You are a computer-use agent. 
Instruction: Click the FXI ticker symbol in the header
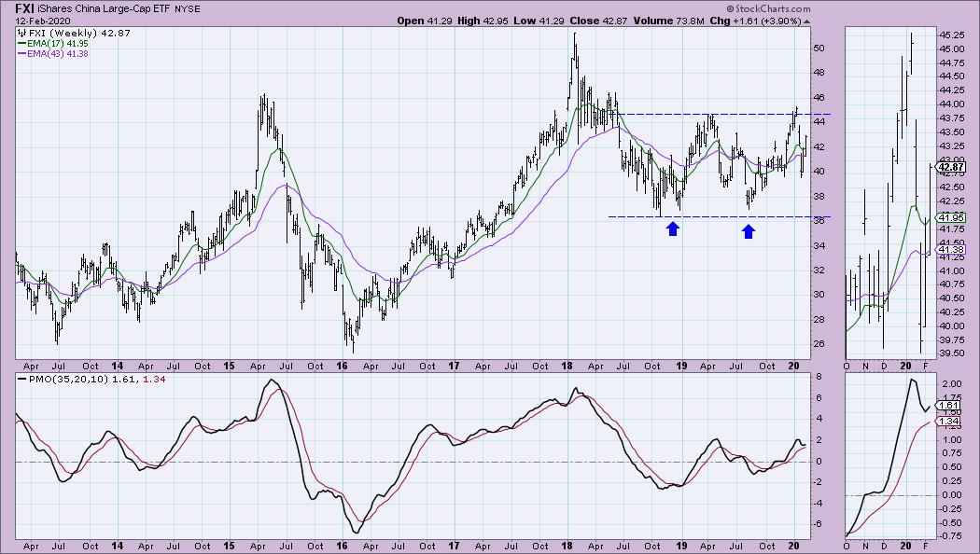click(24, 8)
